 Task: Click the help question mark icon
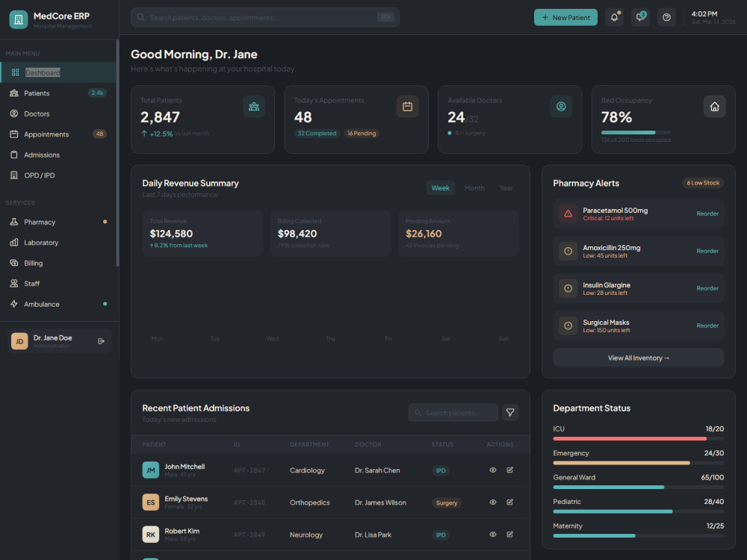tap(666, 18)
